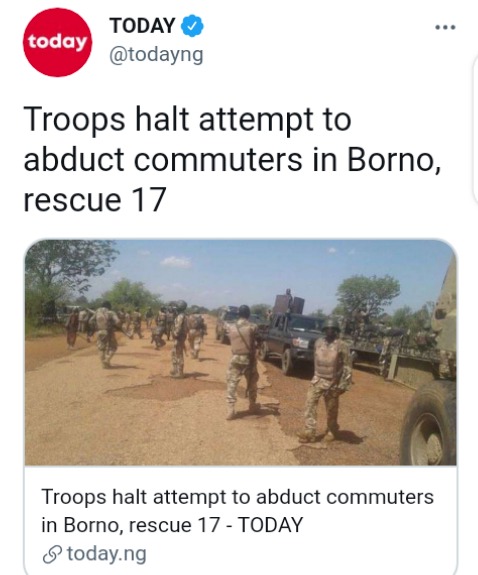Viewport: 478px width, 575px height.
Task: Click the chain link icon beside today.ng
Action: point(52,554)
